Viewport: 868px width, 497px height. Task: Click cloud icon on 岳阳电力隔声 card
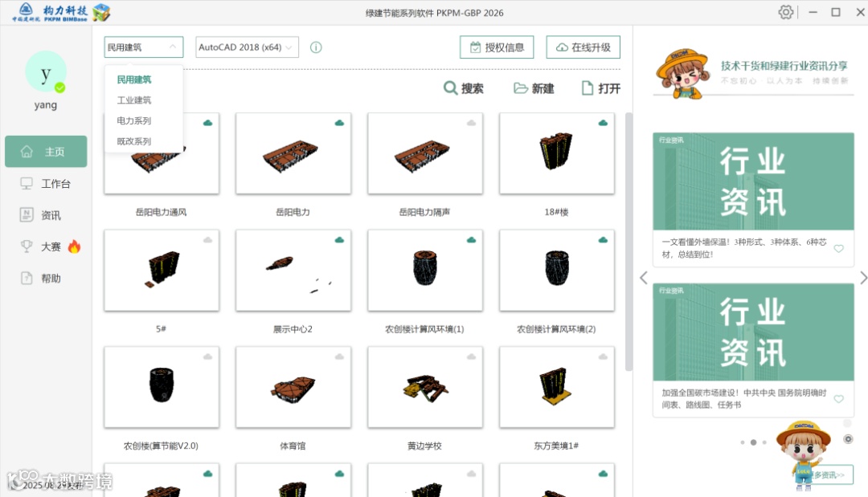471,123
